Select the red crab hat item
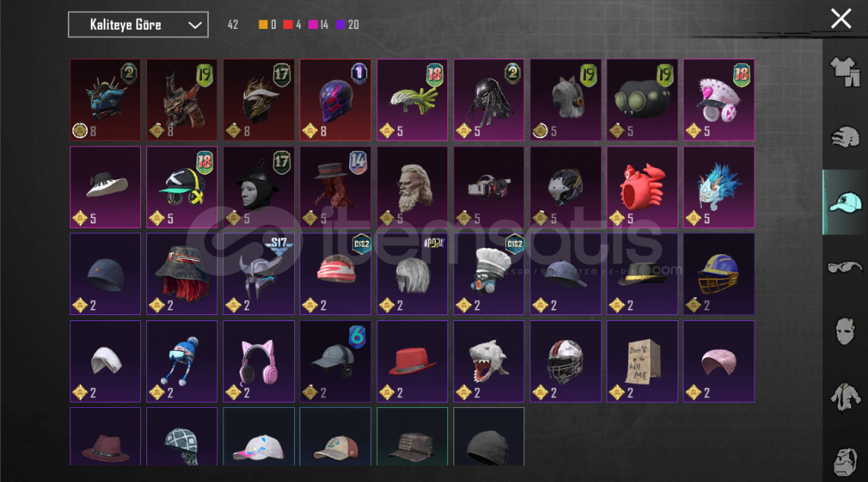This screenshot has height=482, width=868. pos(642,188)
